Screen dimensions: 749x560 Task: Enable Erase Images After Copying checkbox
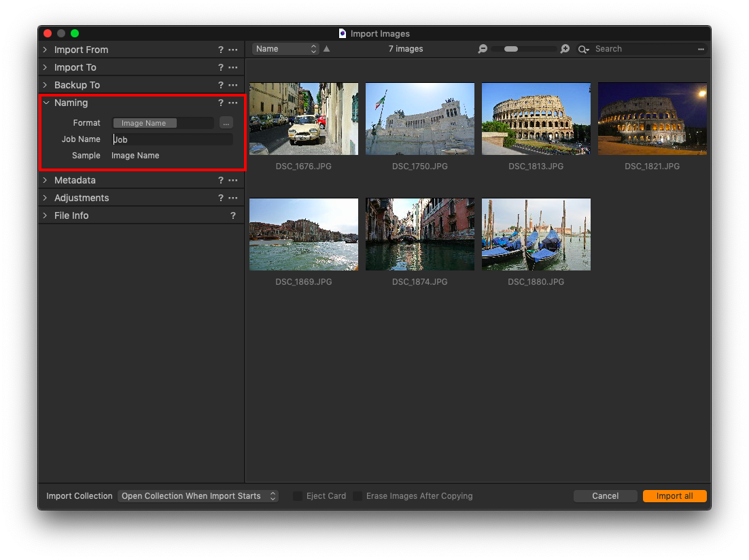click(358, 496)
